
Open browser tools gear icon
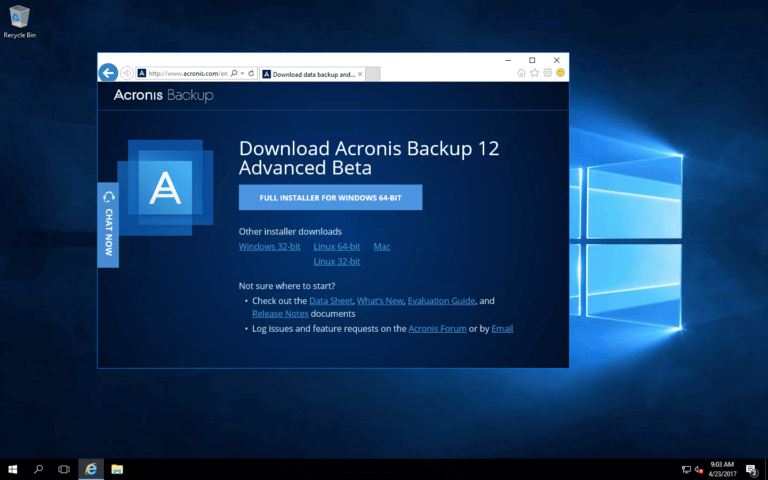pyautogui.click(x=548, y=73)
